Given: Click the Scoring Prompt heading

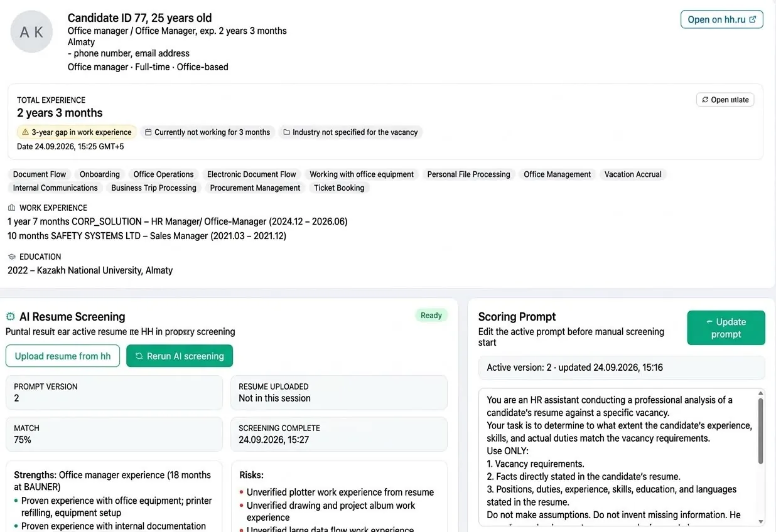Looking at the screenshot, I should [517, 317].
